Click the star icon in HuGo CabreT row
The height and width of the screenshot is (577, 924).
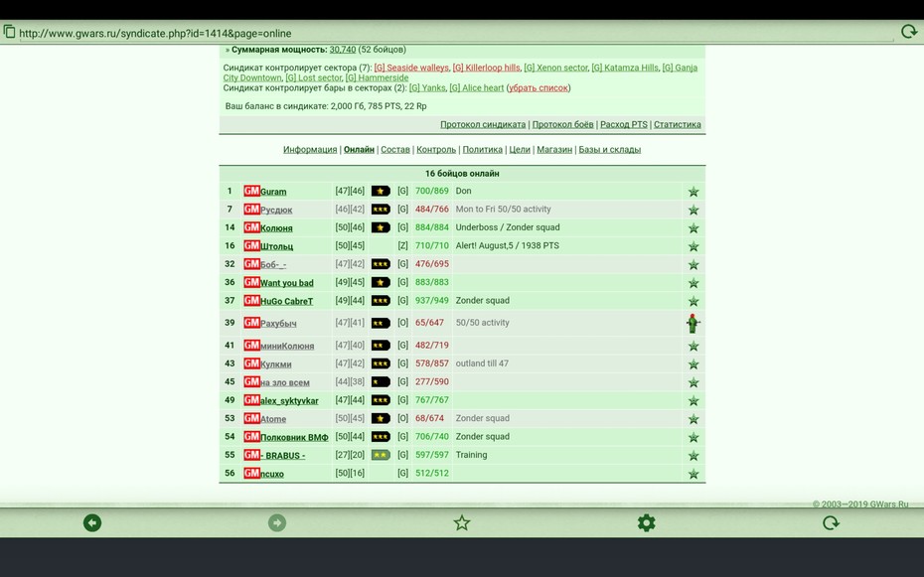693,301
